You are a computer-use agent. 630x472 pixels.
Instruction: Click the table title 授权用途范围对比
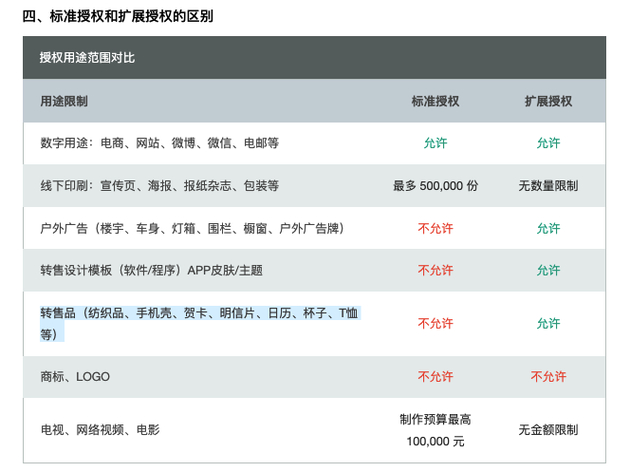[87, 58]
